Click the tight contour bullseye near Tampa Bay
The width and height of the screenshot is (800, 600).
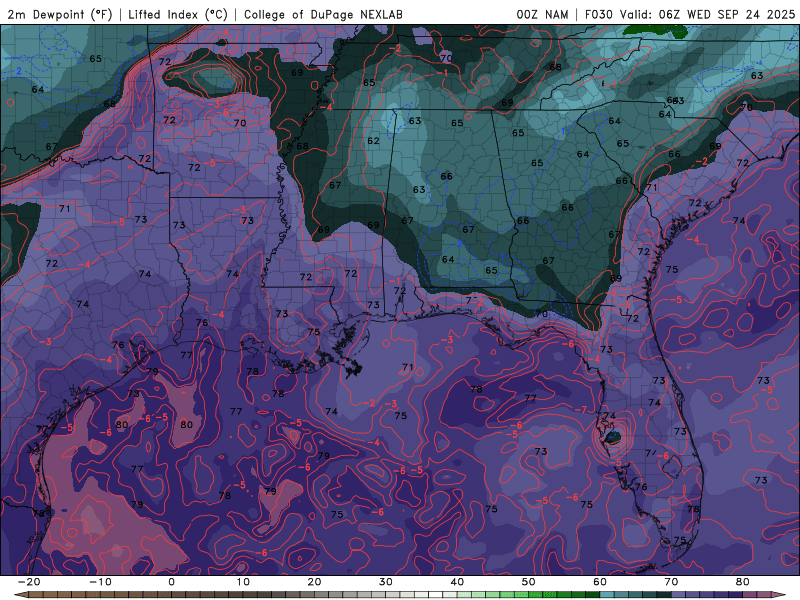pyautogui.click(x=613, y=437)
